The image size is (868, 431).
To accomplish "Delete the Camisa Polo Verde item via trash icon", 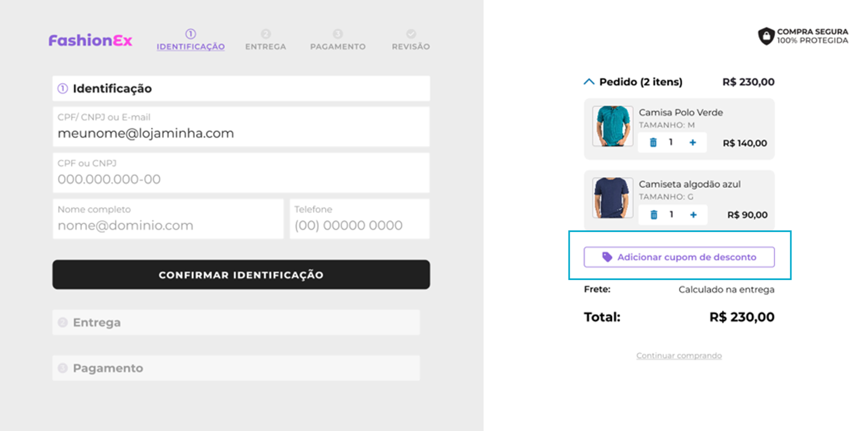I will (653, 142).
